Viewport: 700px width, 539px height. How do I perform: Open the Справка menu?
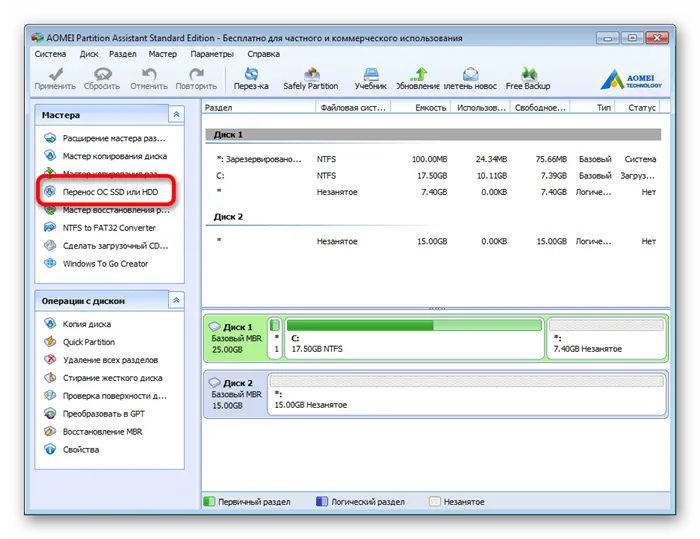264,54
